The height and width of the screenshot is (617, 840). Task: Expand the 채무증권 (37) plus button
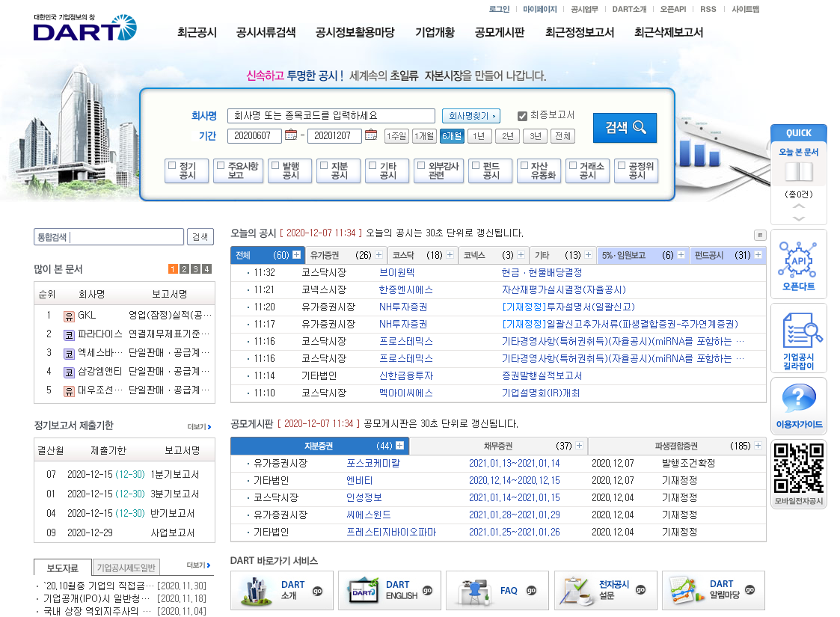click(x=579, y=446)
